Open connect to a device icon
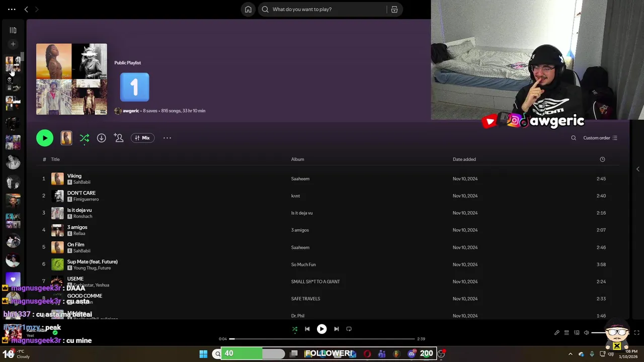The height and width of the screenshot is (362, 644). coord(577,333)
